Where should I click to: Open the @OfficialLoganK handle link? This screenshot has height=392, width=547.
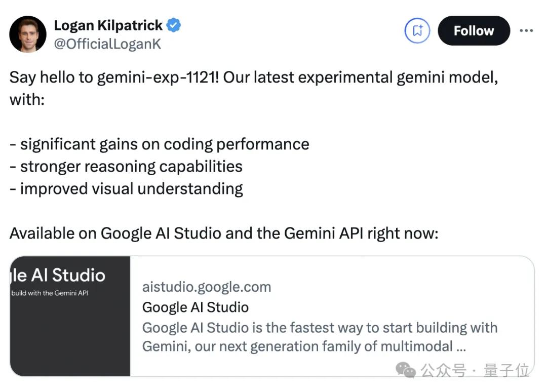(x=107, y=44)
